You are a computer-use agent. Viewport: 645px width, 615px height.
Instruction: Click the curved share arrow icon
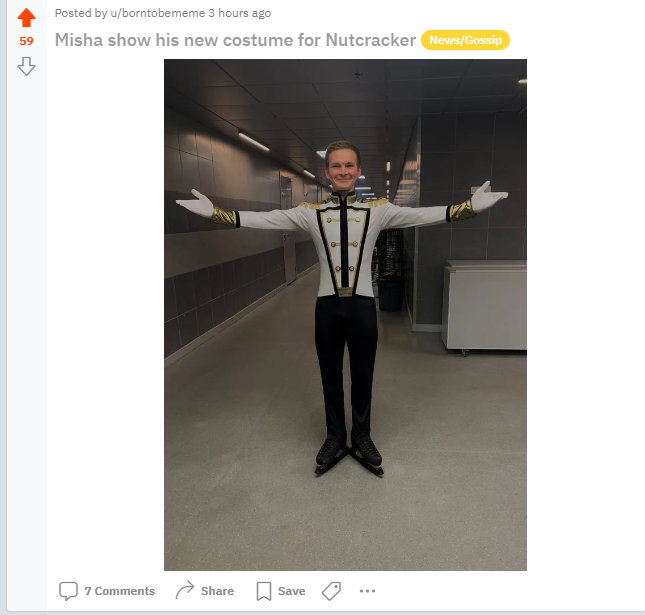(x=185, y=590)
